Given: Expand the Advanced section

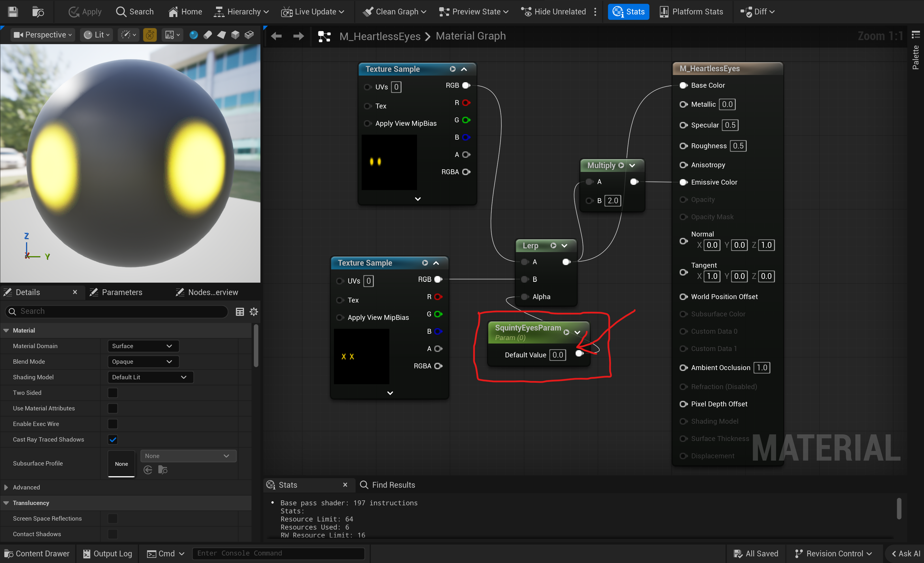Looking at the screenshot, I should click(x=6, y=487).
